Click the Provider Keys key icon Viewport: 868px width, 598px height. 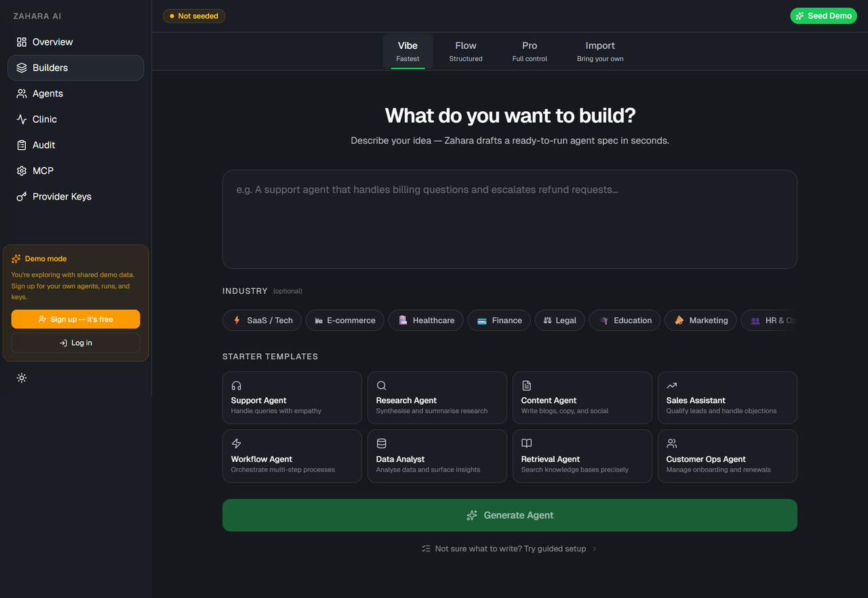(22, 197)
